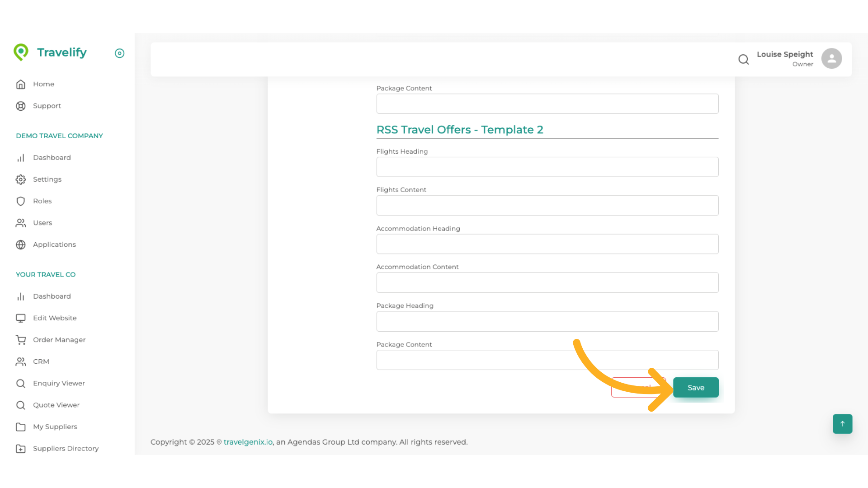Viewport: 868px width, 488px height.
Task: Open Roles using the shield icon
Action: [x=21, y=201]
